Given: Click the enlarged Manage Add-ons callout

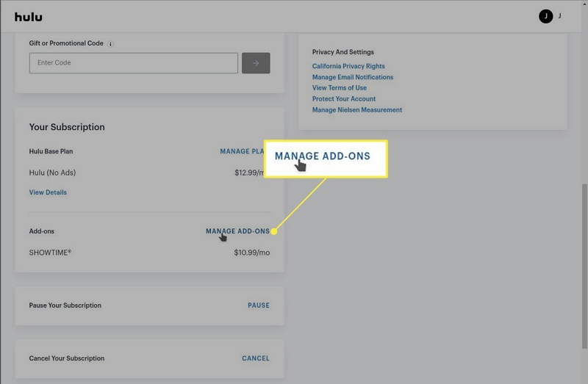Looking at the screenshot, I should [x=323, y=156].
